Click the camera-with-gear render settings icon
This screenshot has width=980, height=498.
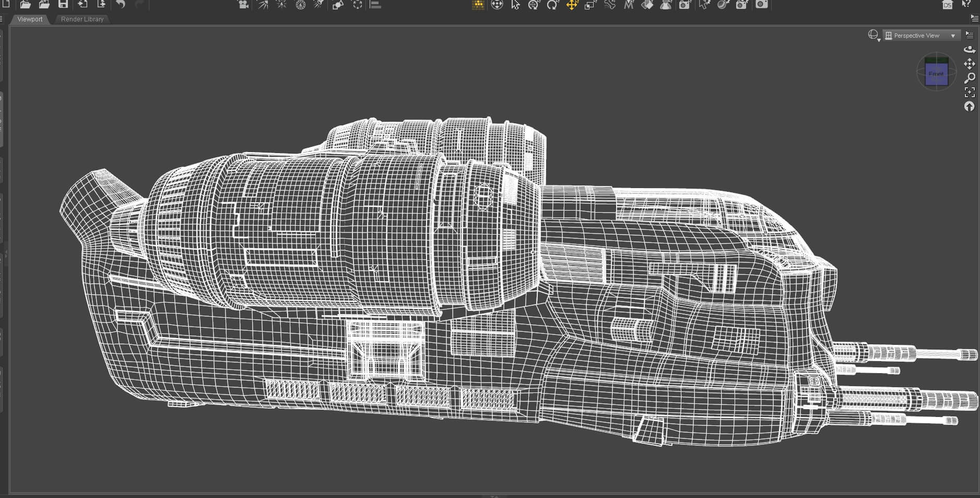(x=742, y=5)
